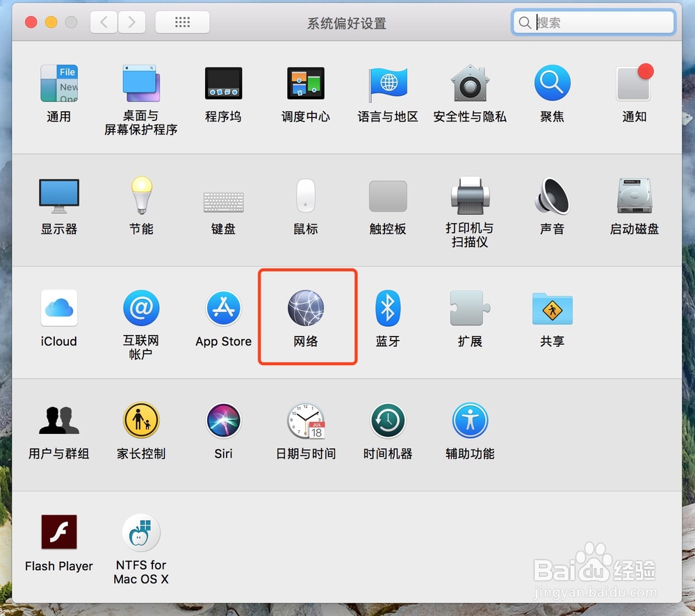695x616 pixels.
Task: Open the App Store preferences
Action: pos(223,308)
